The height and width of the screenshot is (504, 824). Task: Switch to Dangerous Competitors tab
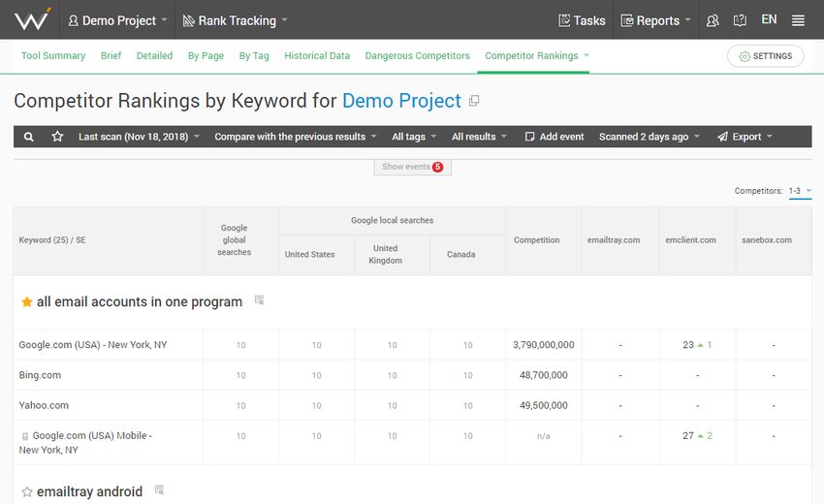click(x=417, y=55)
